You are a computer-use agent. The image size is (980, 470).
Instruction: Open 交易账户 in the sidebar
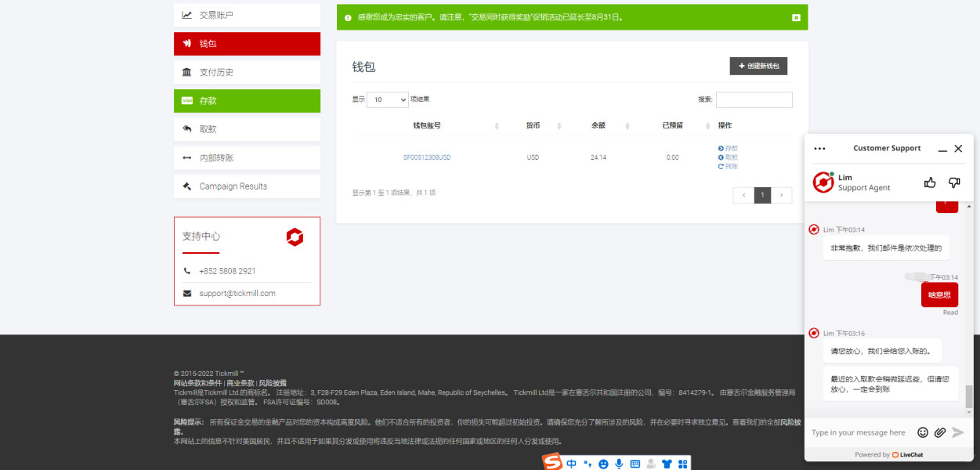coord(247,15)
